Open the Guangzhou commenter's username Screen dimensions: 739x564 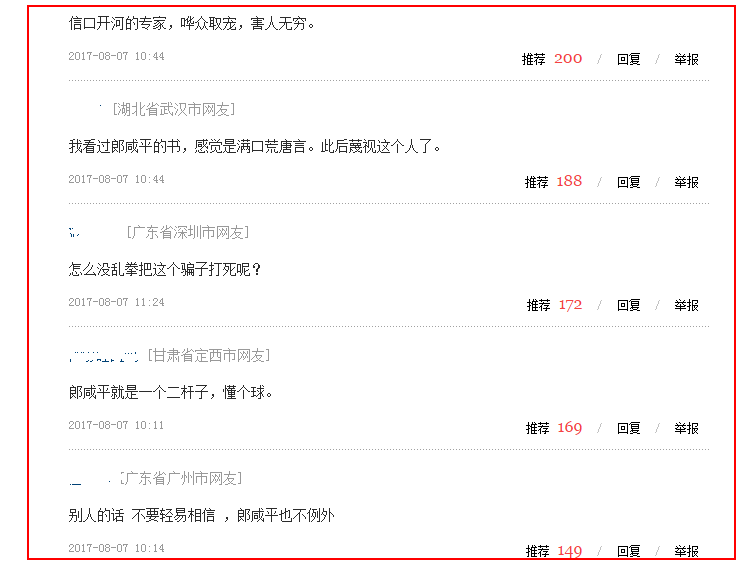(90, 480)
